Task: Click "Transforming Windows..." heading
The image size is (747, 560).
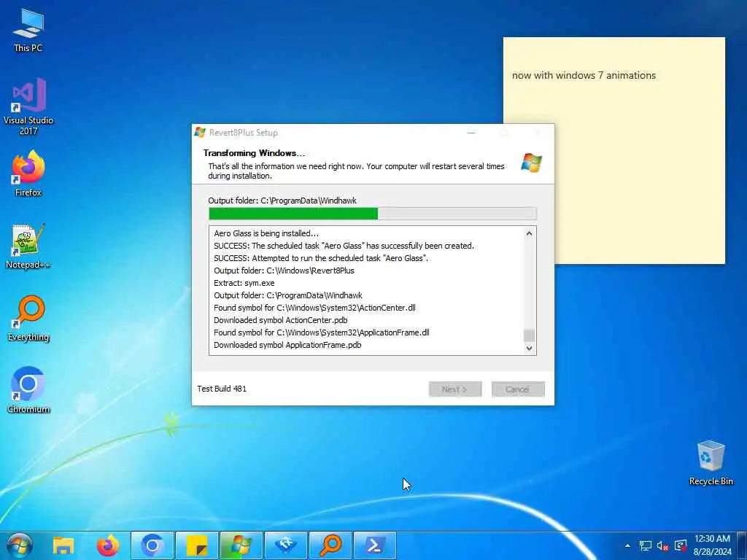Action: (x=254, y=153)
